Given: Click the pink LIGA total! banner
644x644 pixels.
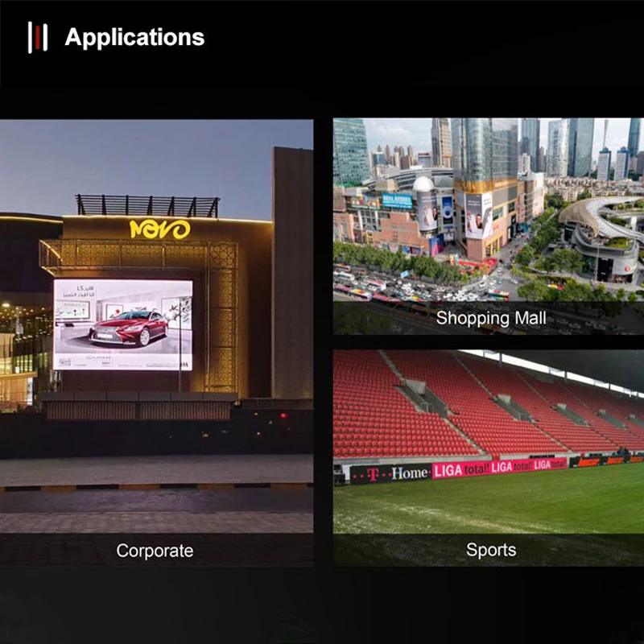Looking at the screenshot, I should coord(499,468).
